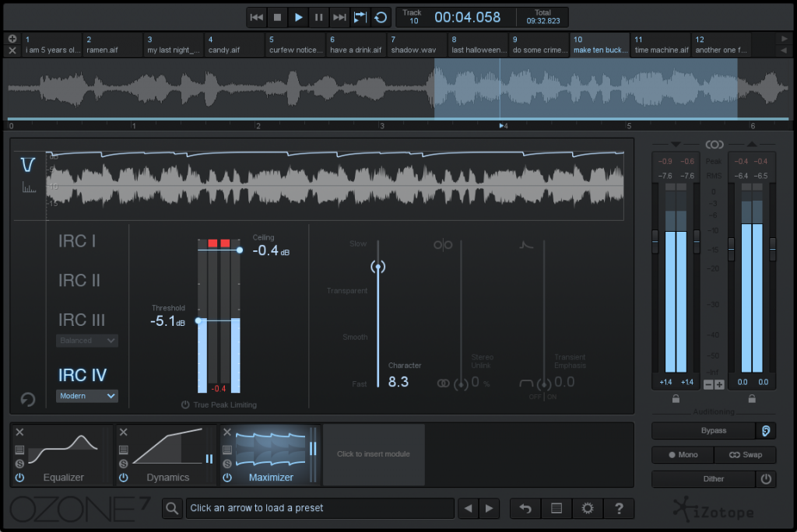Click the history reset arrow on the left

[x=27, y=399]
